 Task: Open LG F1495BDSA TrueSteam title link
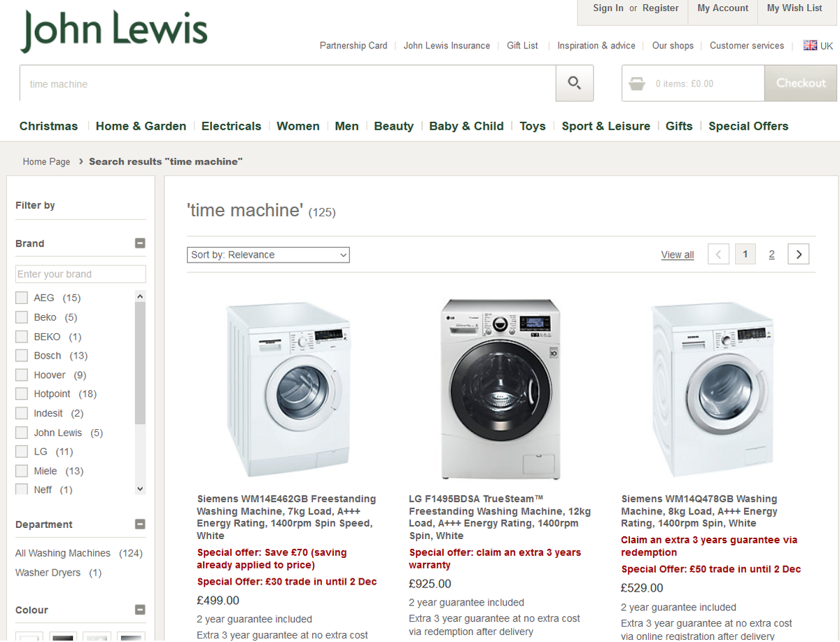500,517
